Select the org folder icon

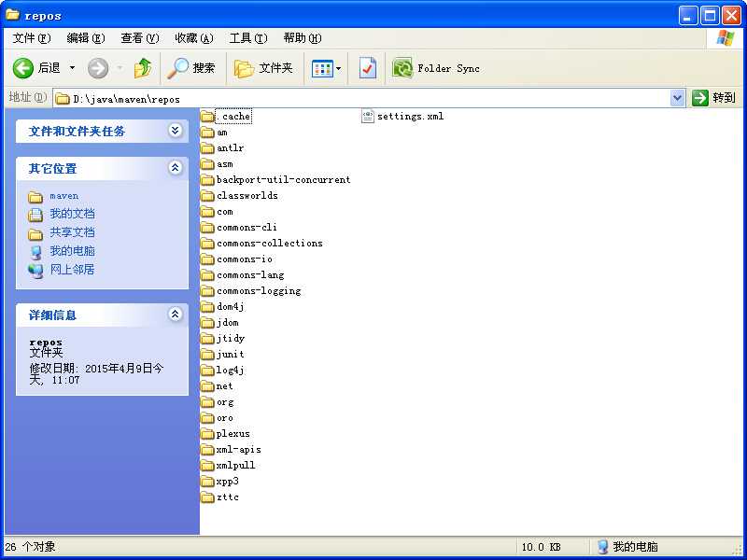point(207,402)
